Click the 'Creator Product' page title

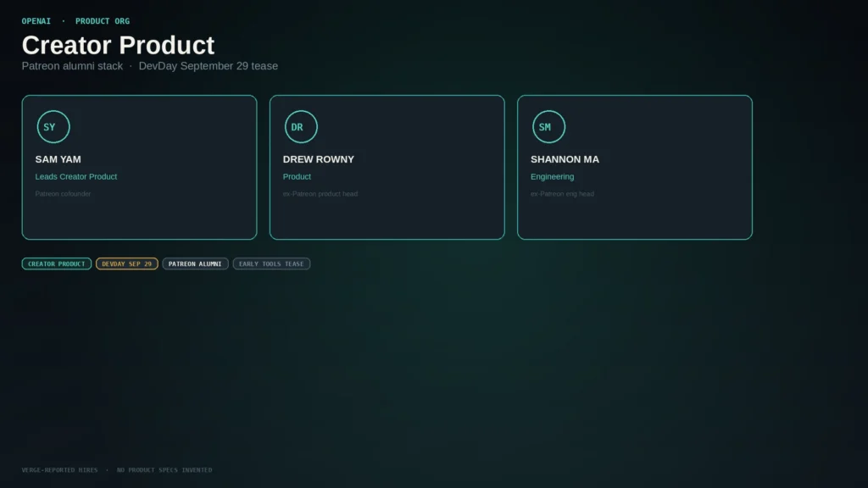pyautogui.click(x=118, y=46)
